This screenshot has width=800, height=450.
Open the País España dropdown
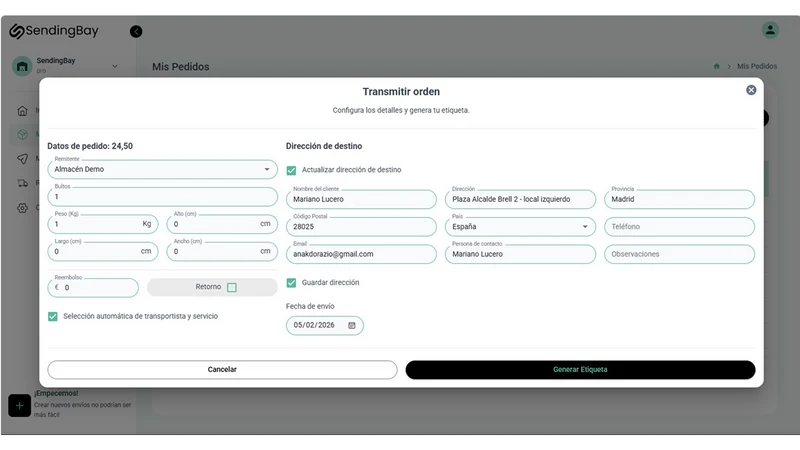(x=520, y=227)
